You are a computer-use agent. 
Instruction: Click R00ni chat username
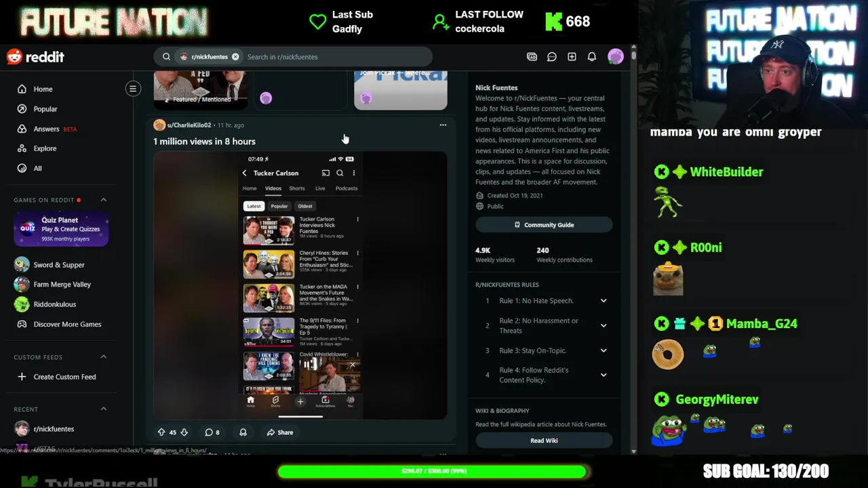706,248
